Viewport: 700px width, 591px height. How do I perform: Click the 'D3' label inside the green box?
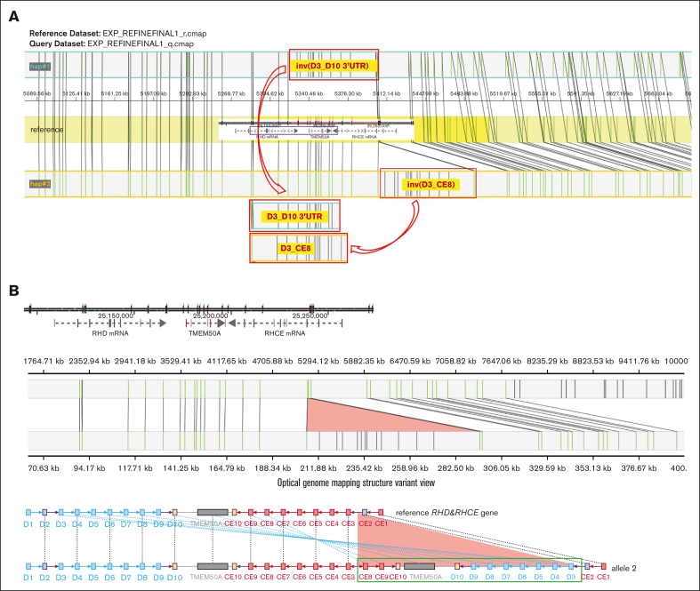click(570, 577)
